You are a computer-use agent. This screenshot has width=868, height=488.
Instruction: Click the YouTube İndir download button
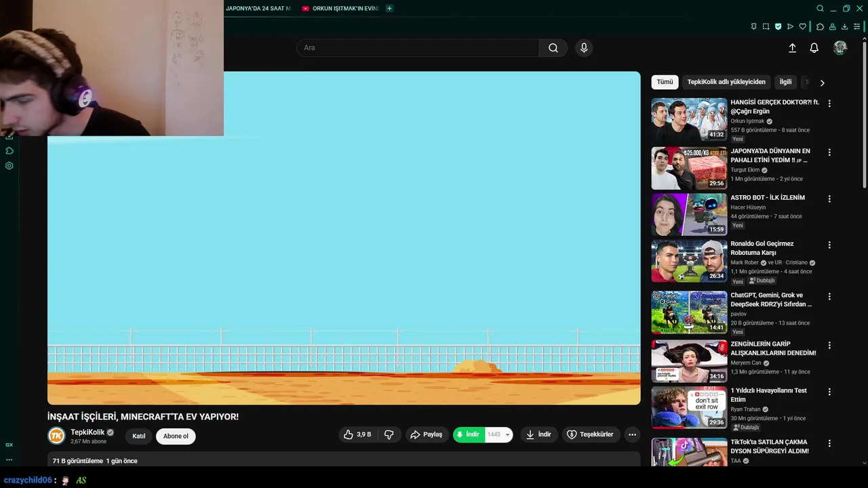[538, 434]
